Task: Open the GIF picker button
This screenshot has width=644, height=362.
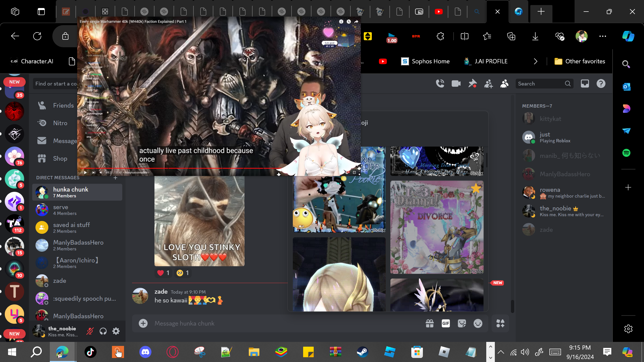Action: (446, 324)
